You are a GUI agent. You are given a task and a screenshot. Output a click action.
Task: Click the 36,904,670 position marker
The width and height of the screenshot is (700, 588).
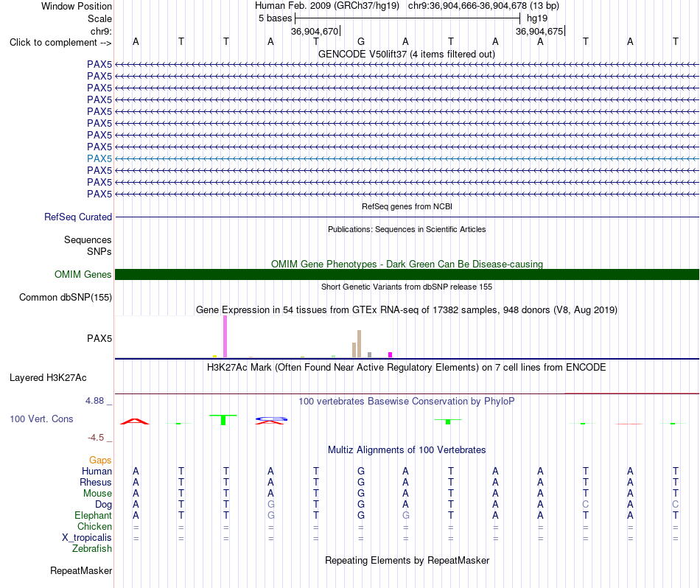coord(315,31)
